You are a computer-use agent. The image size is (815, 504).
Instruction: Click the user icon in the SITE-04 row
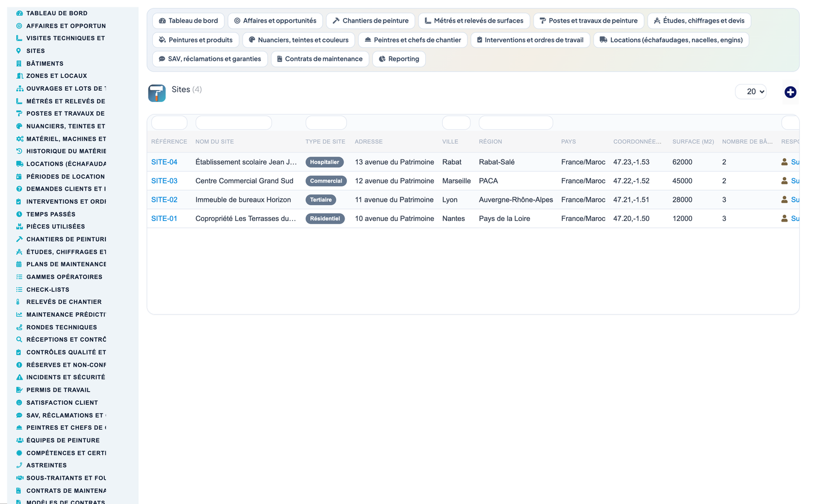pos(784,162)
